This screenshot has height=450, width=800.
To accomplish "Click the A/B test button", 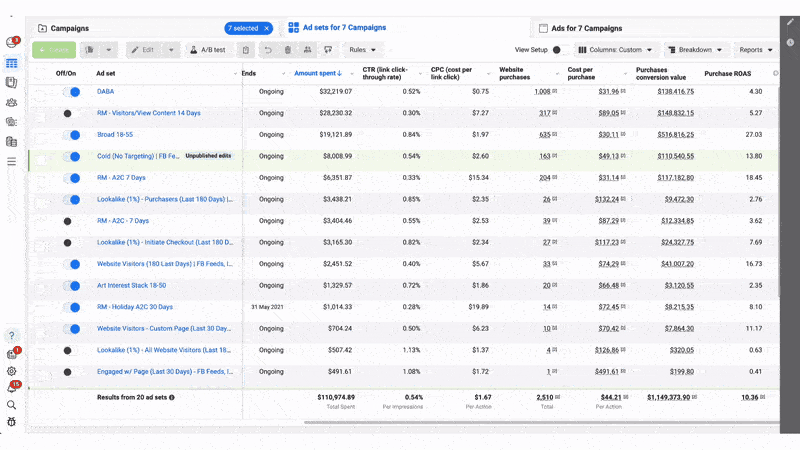I will [208, 50].
